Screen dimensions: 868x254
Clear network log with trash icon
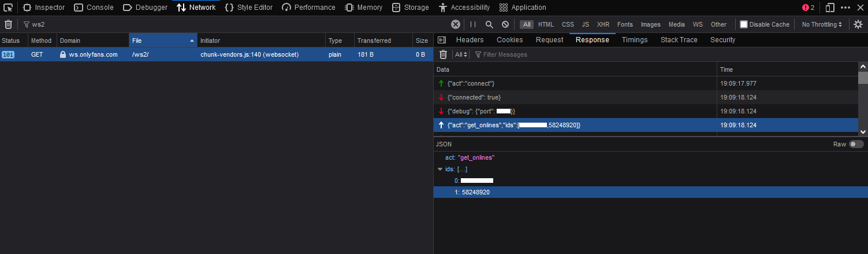pyautogui.click(x=8, y=24)
